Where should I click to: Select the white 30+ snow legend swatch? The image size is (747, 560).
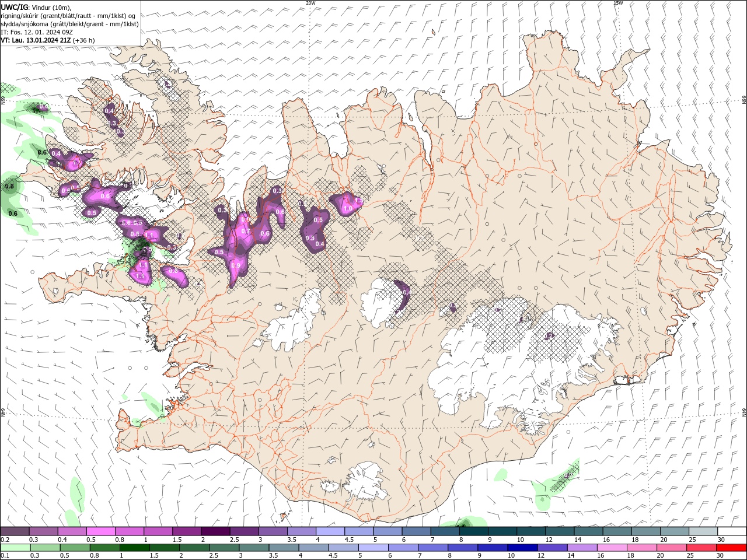click(x=732, y=531)
